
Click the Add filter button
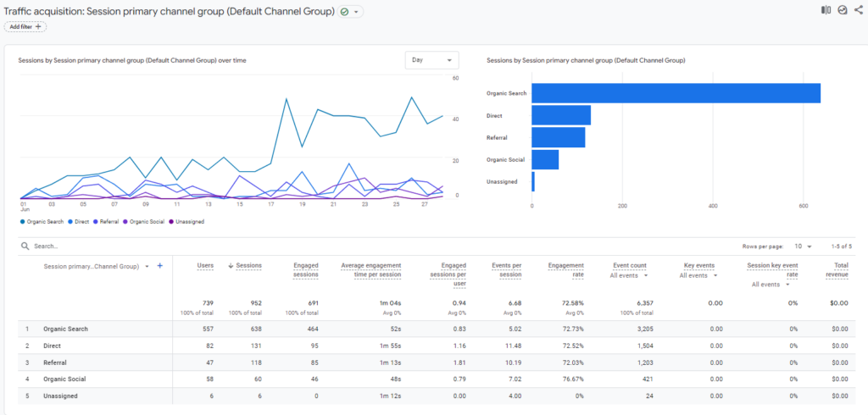click(x=25, y=26)
